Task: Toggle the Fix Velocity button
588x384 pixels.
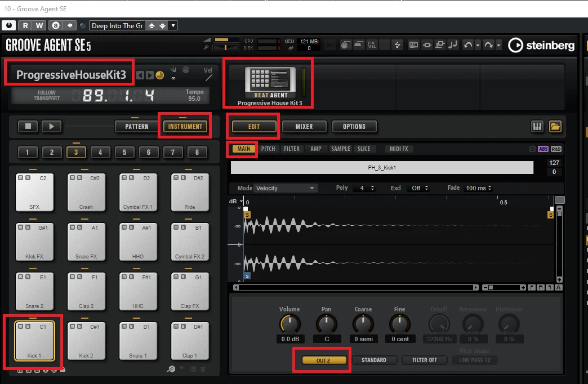Action: pyautogui.click(x=372, y=45)
